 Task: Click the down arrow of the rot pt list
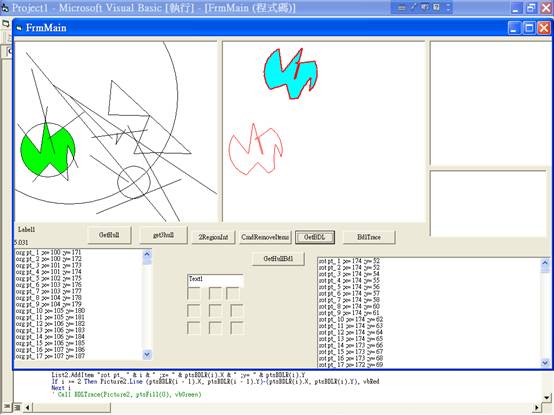click(x=545, y=363)
